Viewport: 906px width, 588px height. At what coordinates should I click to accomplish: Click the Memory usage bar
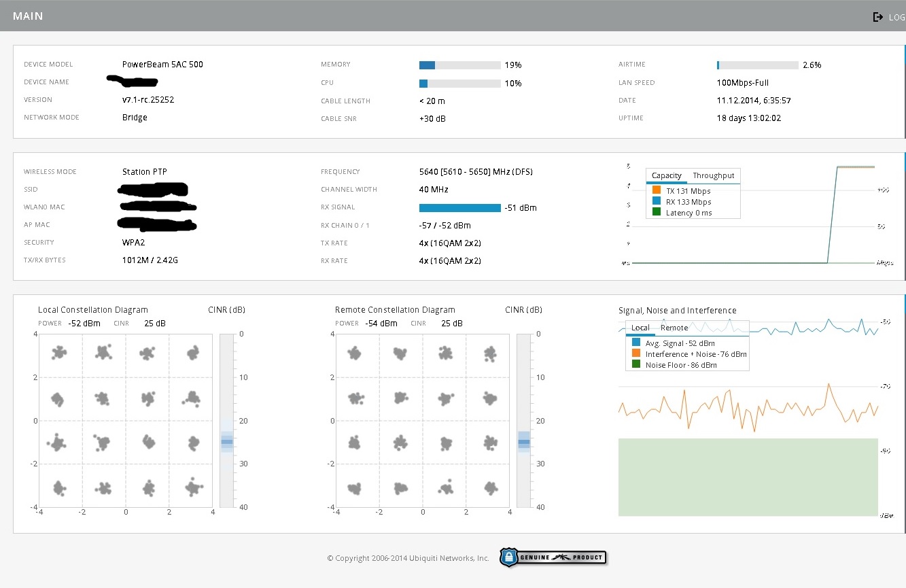tap(460, 65)
